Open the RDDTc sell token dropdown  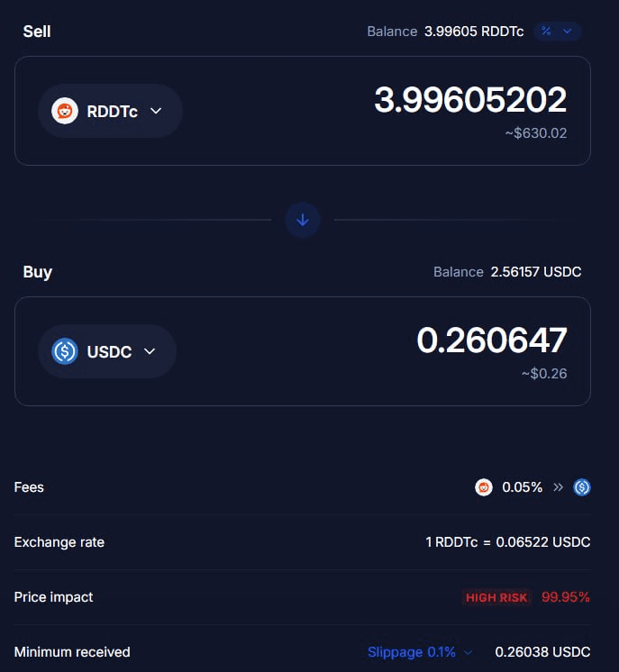(110, 111)
